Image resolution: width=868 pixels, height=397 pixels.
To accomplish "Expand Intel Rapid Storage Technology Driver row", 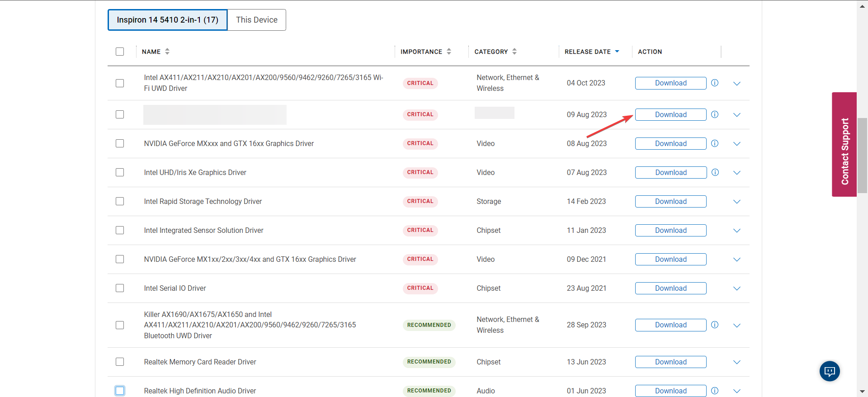I will pos(737,202).
